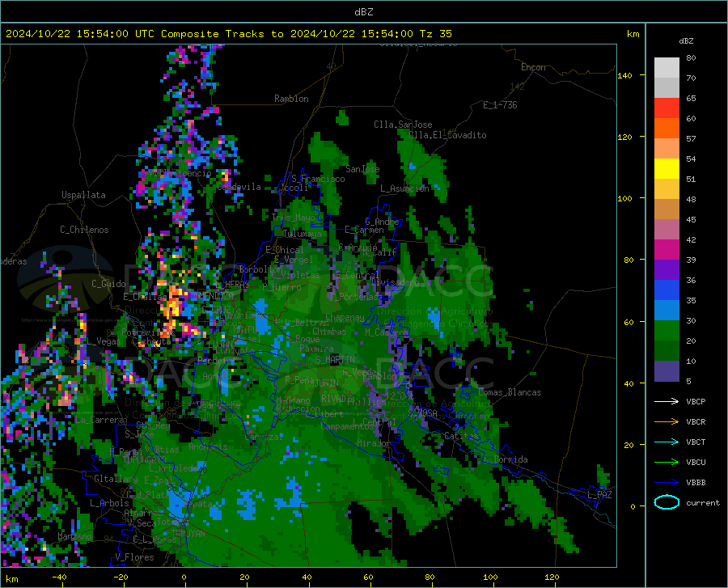Click the '120' tick on horizontal km axis
Viewport: 728px width, 588px height.
pyautogui.click(x=552, y=577)
